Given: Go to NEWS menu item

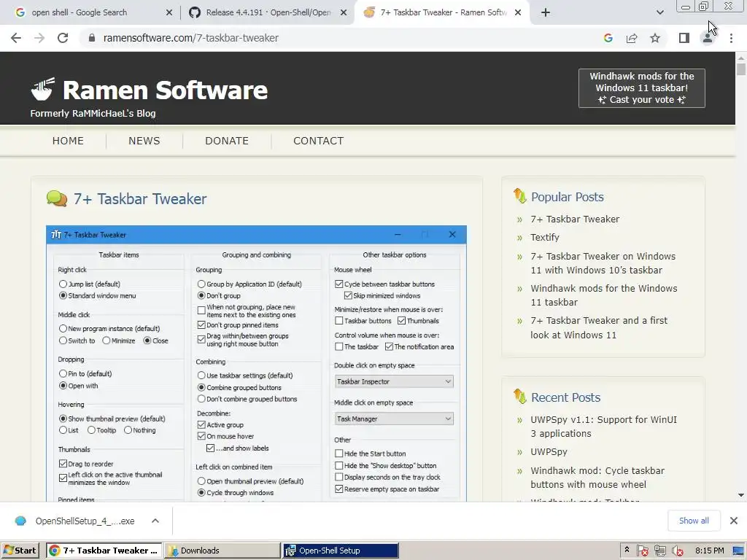Looking at the screenshot, I should point(144,141).
